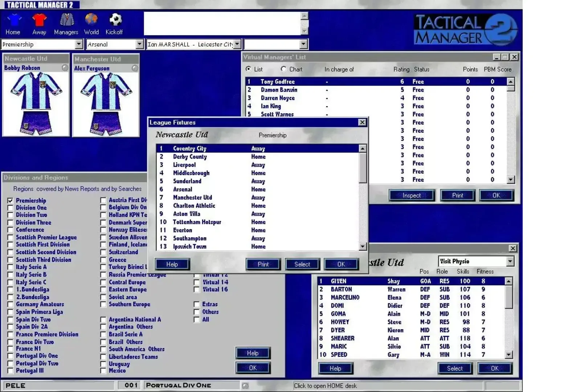Click Inspect button in Virtual Managers' List
This screenshot has height=392, width=588.
pos(411,195)
